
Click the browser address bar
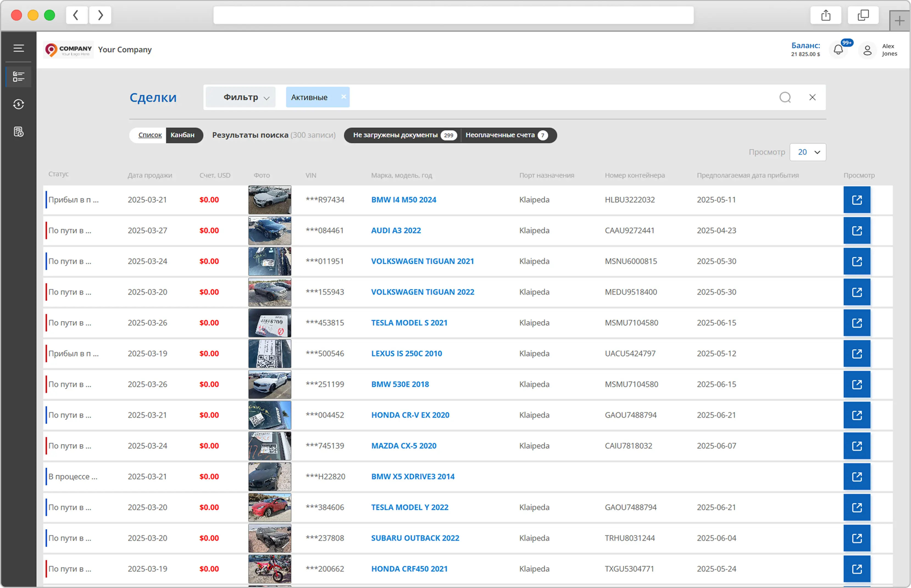(453, 15)
